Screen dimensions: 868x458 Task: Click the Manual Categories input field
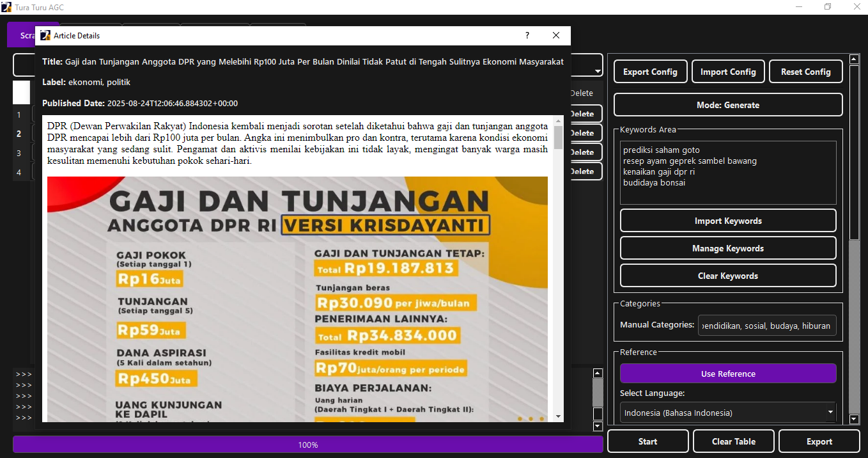tap(767, 326)
